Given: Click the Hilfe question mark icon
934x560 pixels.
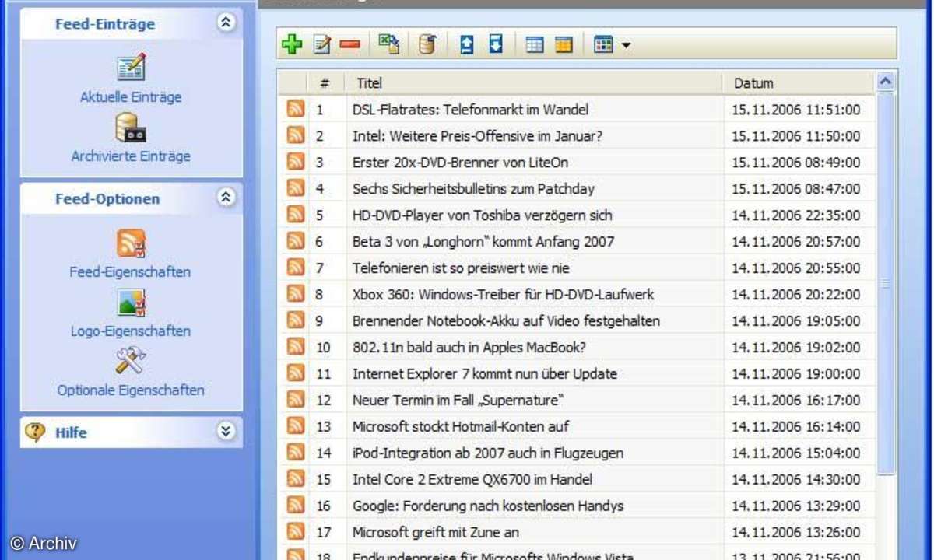Looking at the screenshot, I should point(35,432).
